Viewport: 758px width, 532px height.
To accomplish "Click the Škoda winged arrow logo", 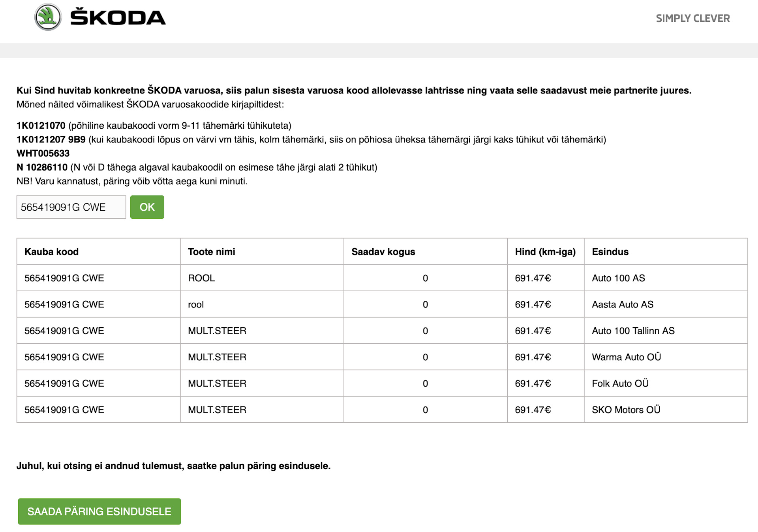I will coord(48,17).
